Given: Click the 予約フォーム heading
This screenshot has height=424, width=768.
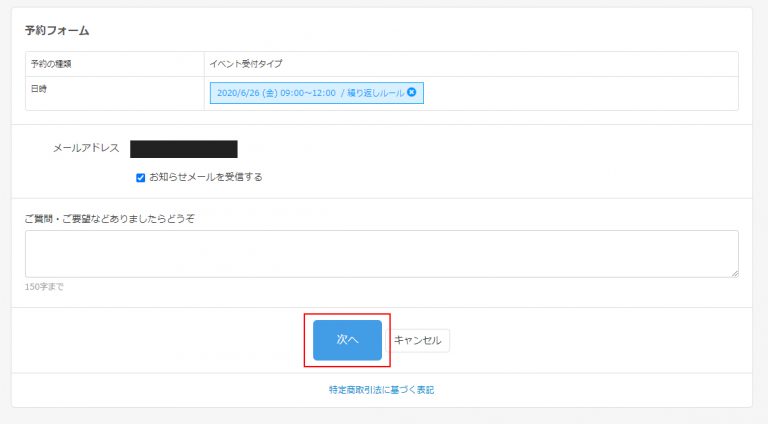Looking at the screenshot, I should click(x=57, y=31).
